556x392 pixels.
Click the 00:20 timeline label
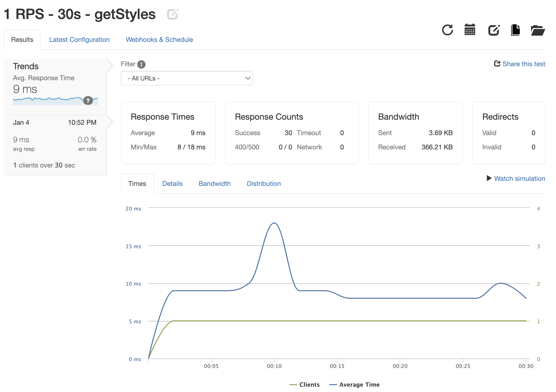[x=400, y=366]
